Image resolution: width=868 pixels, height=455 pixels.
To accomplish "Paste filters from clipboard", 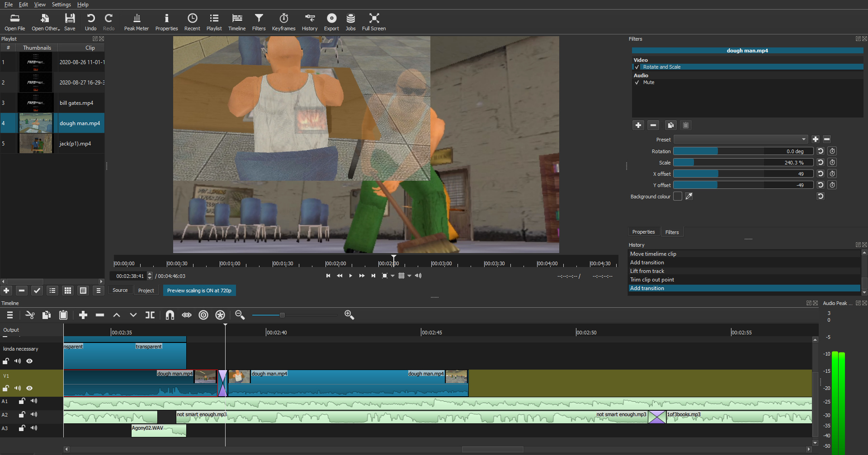I will (686, 125).
